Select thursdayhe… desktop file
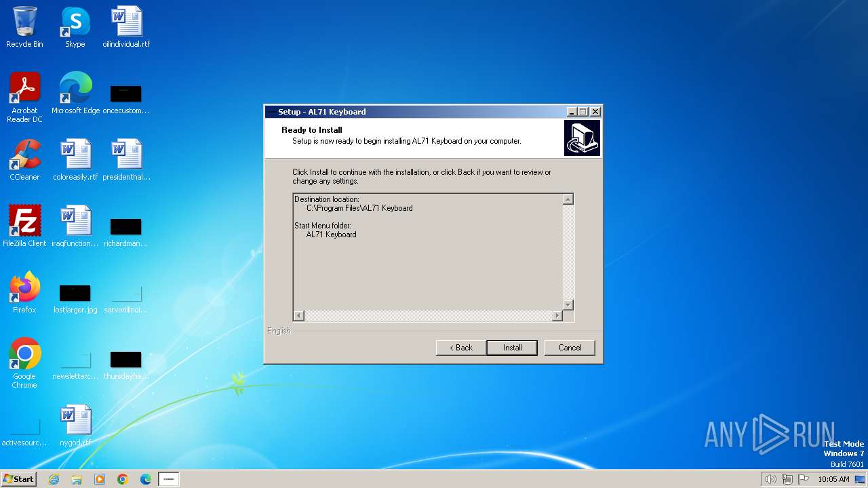 point(126,365)
